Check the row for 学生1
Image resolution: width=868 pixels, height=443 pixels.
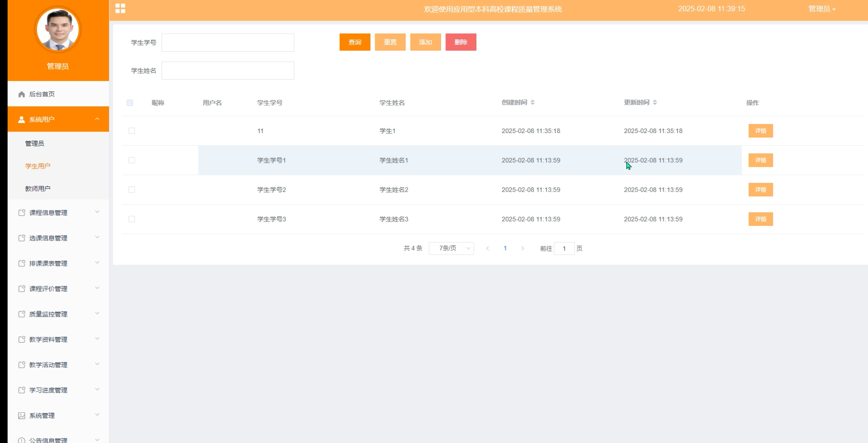tap(132, 131)
